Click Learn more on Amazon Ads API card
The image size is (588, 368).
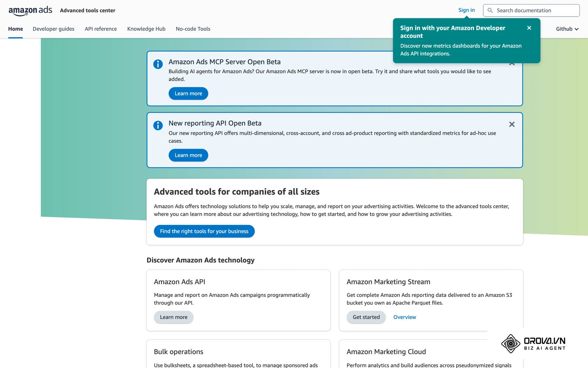[x=173, y=317]
